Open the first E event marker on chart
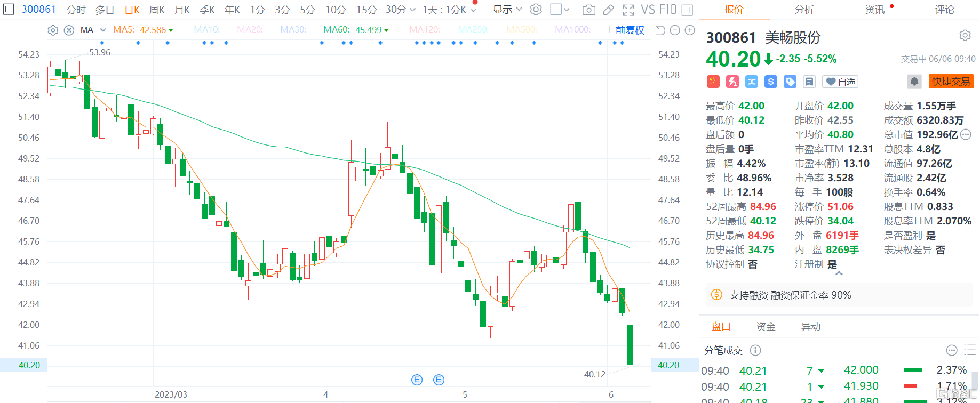 coord(417,380)
